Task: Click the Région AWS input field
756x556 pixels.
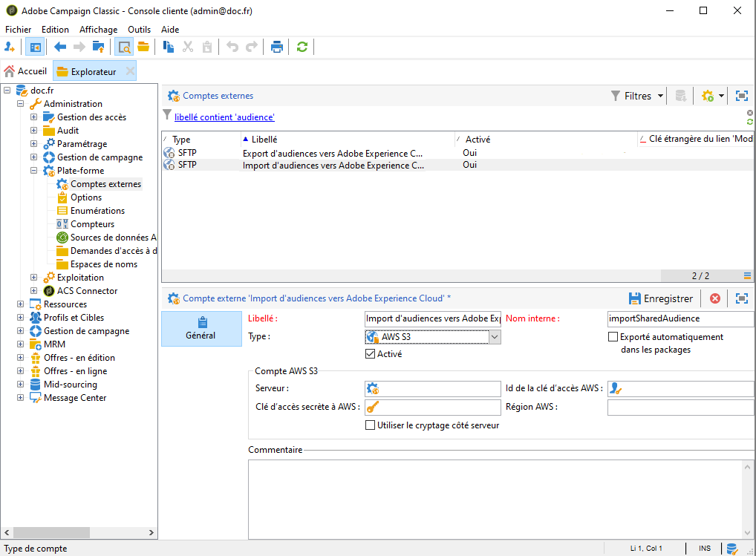Action: point(681,407)
